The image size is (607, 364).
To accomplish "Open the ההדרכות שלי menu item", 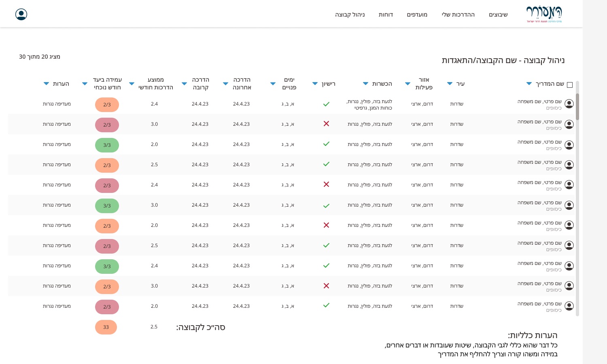I will 458,15.
